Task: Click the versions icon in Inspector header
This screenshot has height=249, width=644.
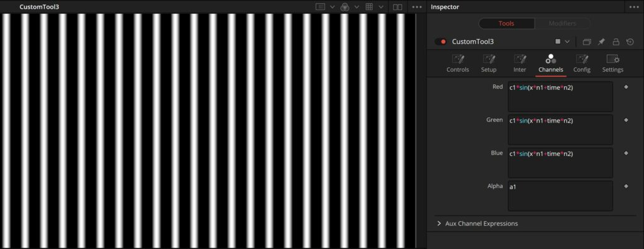Action: coord(587,41)
